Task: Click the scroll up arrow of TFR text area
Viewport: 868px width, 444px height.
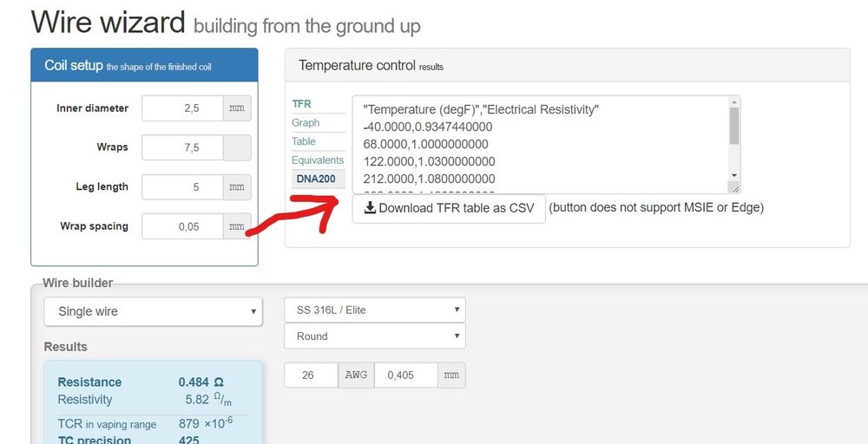Action: [734, 102]
